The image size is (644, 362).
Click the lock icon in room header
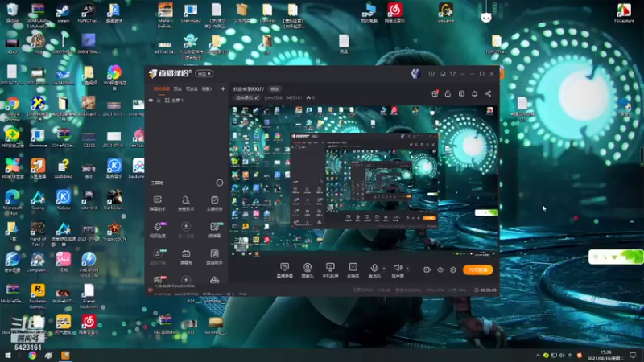pos(448,93)
